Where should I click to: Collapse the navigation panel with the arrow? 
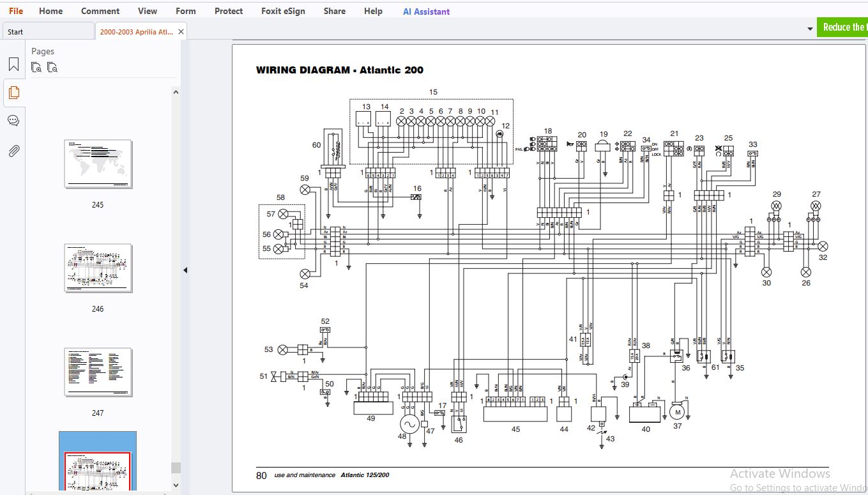click(x=185, y=270)
